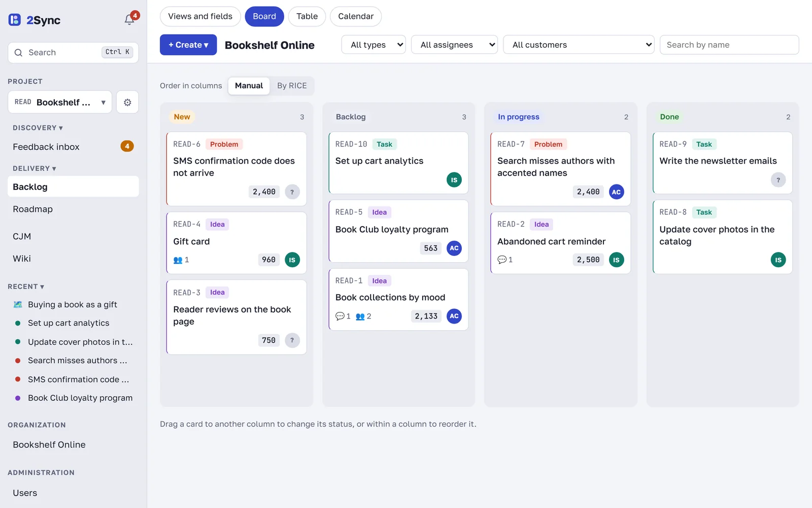Screen dimensions: 812x508
Task: Open the All types filter
Action: (x=374, y=45)
